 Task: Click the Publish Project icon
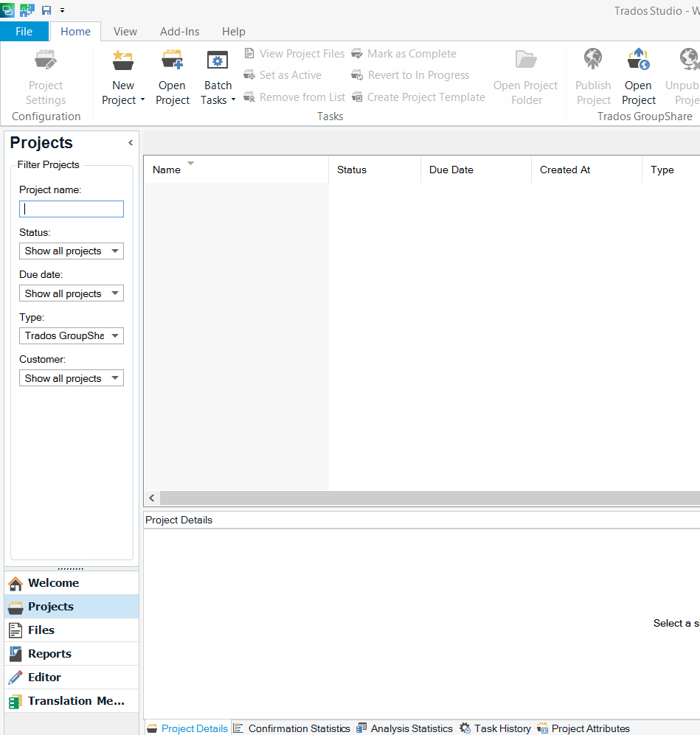593,59
